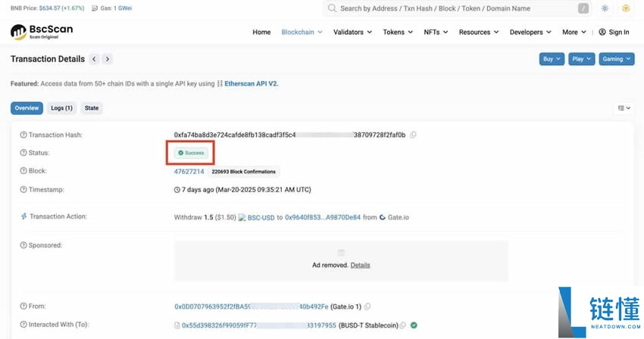Click the Sign In user icon
Image resolution: width=644 pixels, height=339 pixels.
click(602, 32)
